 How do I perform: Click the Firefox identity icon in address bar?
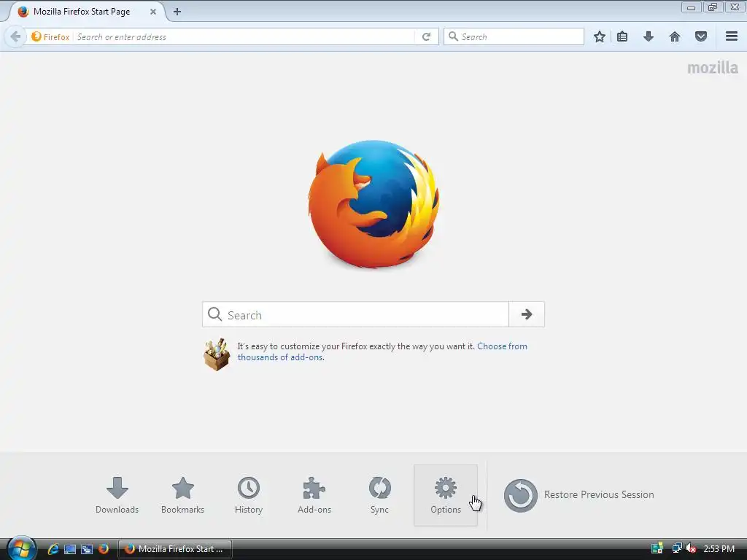click(50, 36)
